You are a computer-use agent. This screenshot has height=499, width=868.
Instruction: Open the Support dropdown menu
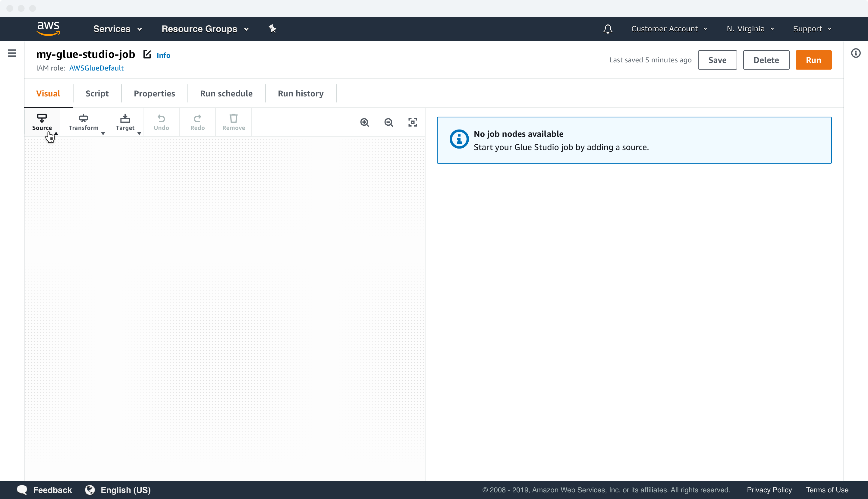coord(812,29)
